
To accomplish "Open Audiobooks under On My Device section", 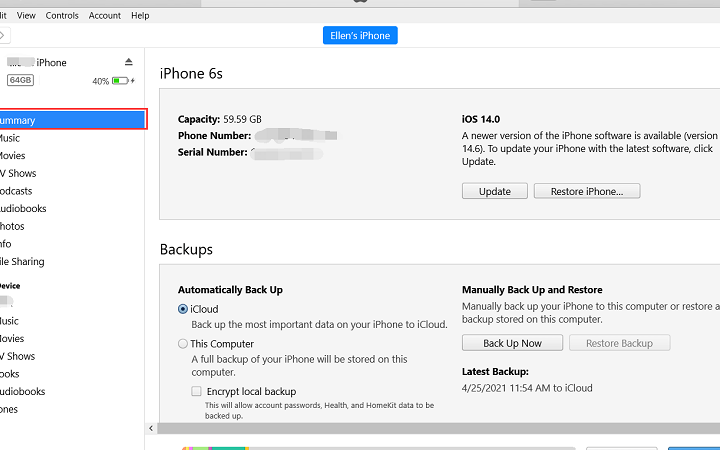I will click(22, 392).
